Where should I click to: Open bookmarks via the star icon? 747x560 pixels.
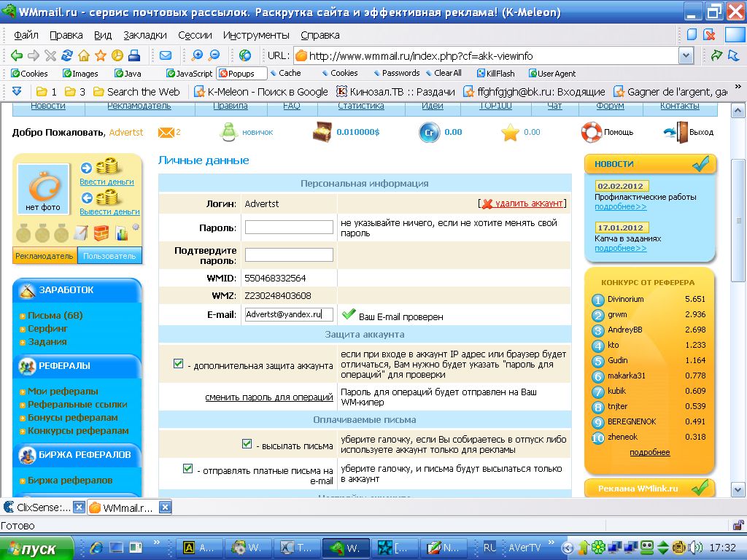click(x=101, y=55)
